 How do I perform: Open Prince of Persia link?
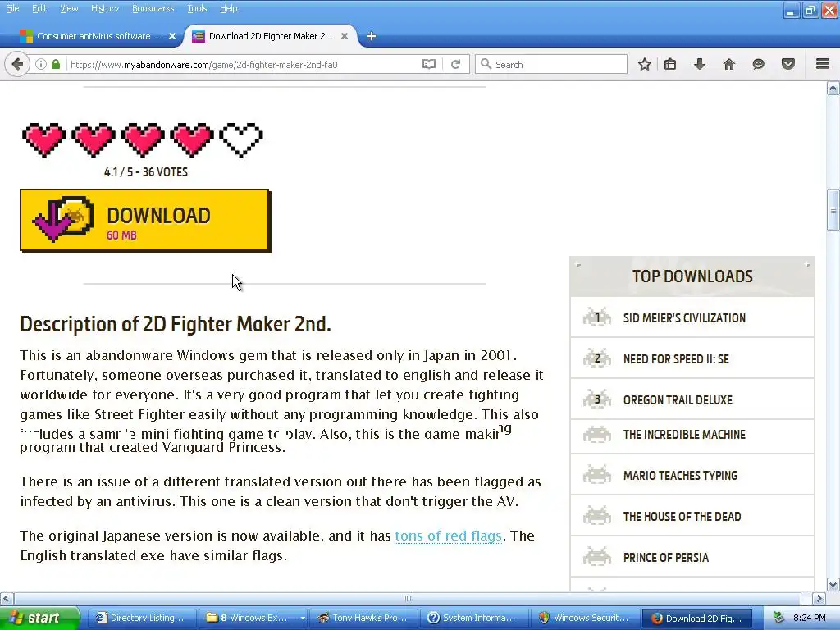tap(692, 558)
